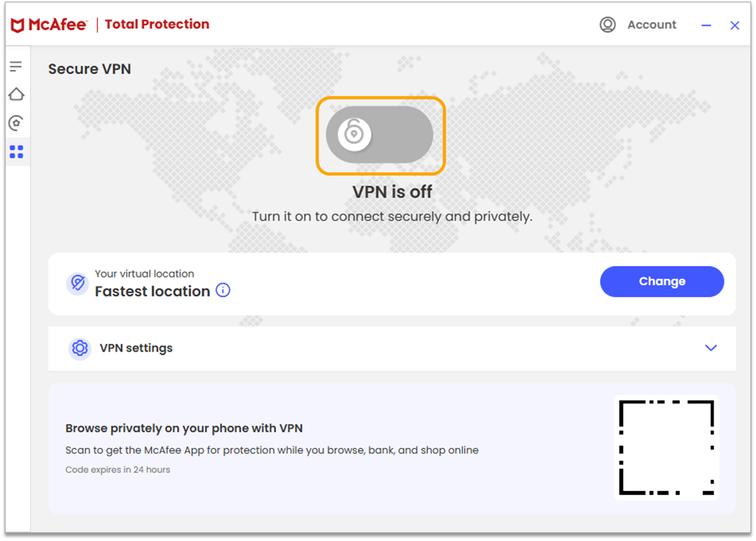Click the "VPN is off" status text

click(x=392, y=192)
